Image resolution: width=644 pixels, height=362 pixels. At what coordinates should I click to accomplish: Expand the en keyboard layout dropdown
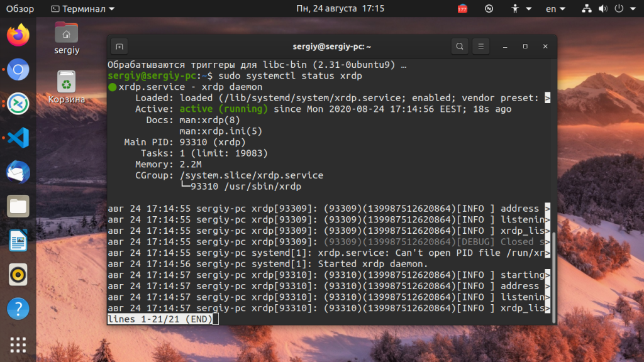[555, 9]
